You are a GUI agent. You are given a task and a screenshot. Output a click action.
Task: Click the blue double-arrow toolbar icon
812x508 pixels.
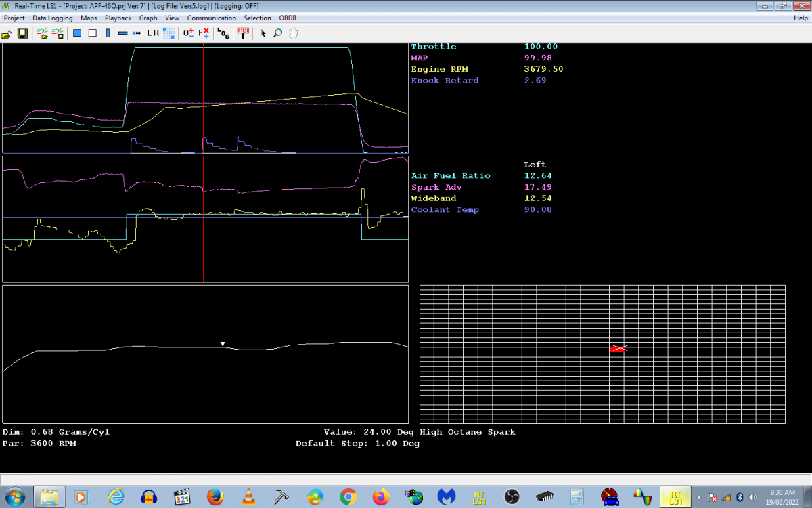(x=137, y=33)
